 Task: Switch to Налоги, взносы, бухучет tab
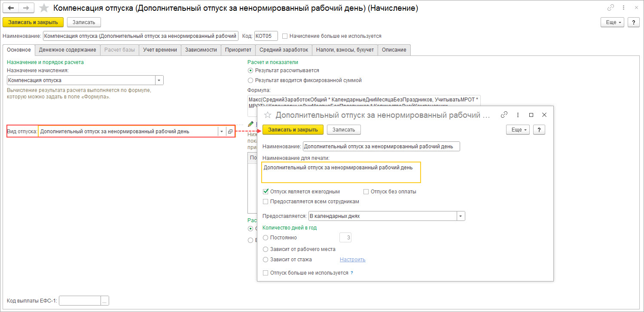[x=345, y=50]
